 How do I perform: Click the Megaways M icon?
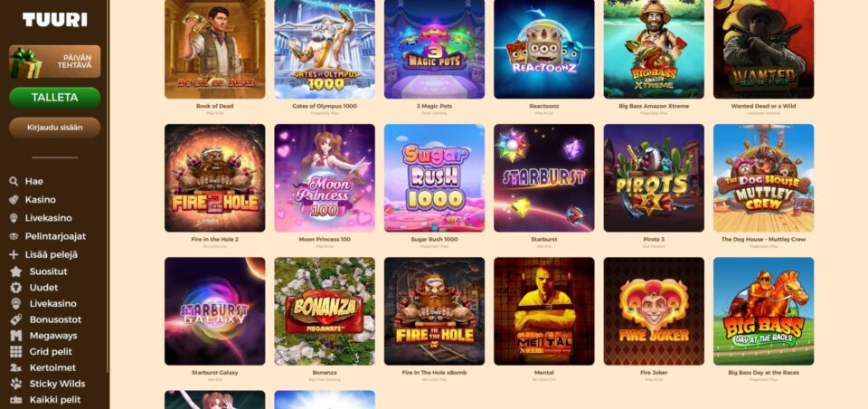tap(16, 336)
